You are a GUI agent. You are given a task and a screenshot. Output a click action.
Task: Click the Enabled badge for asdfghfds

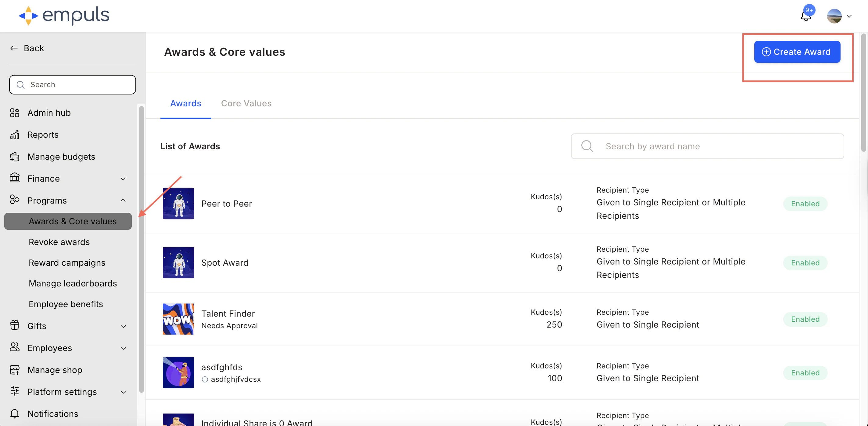coord(805,373)
